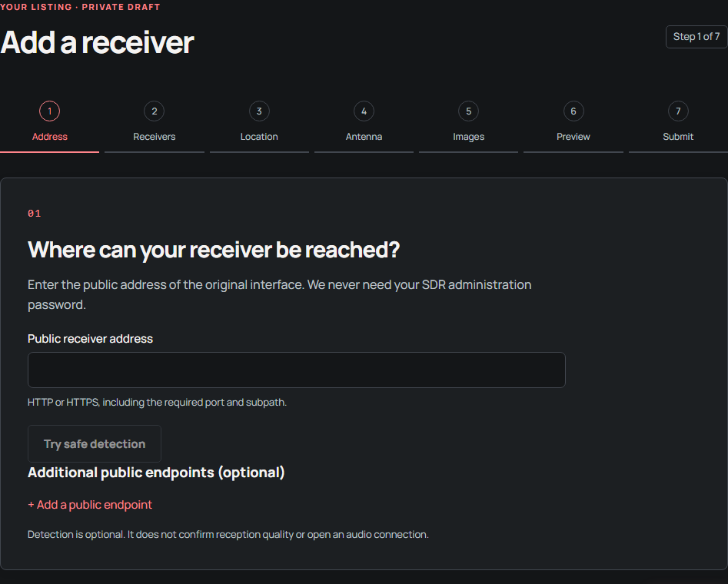Click the '01' section number
728x584 pixels.
(x=35, y=214)
